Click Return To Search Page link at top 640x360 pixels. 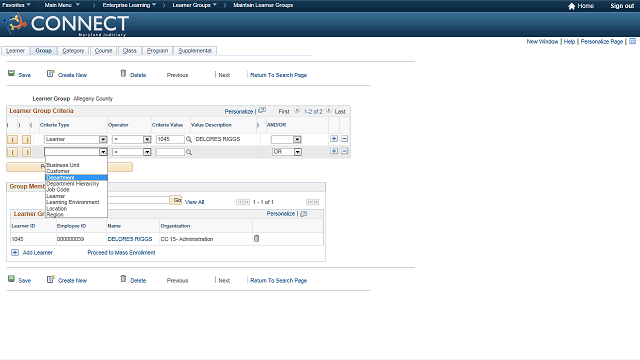[x=278, y=75]
